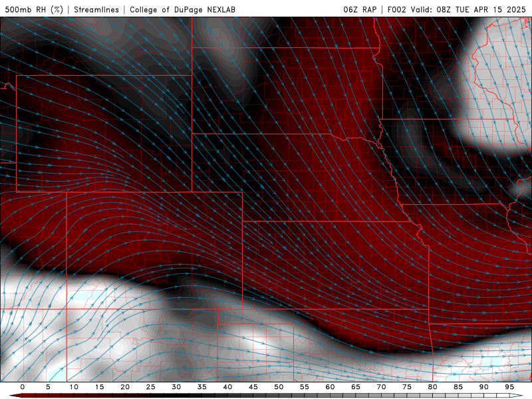The height and width of the screenshot is (399, 532).
Task: Click the '55' value on color scale
Action: 305,387
